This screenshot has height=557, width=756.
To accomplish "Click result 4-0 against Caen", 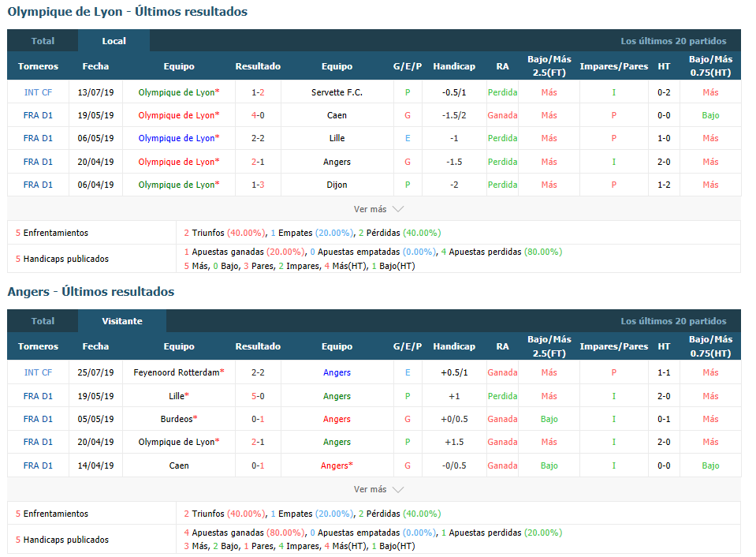I will [x=258, y=115].
